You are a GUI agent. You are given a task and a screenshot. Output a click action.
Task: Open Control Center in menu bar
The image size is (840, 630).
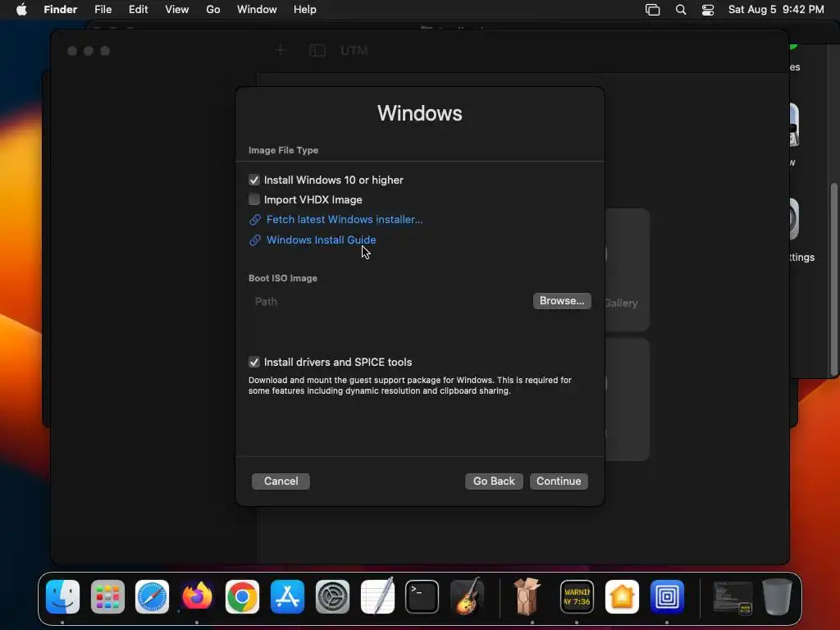click(708, 10)
